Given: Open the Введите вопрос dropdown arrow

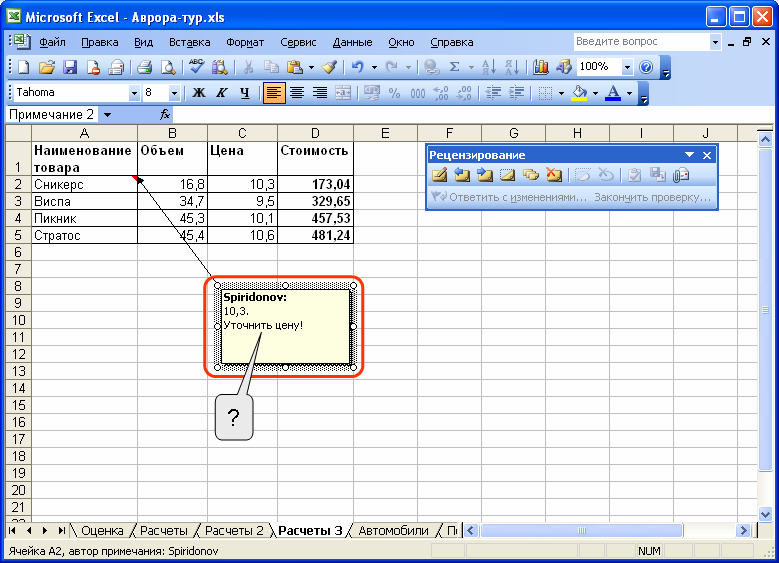Looking at the screenshot, I should pyautogui.click(x=715, y=42).
